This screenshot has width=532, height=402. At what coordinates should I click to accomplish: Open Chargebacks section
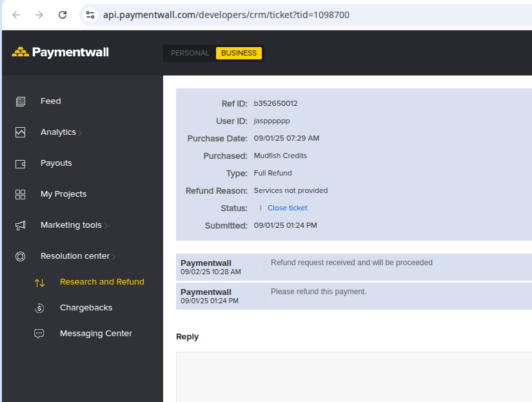(86, 308)
